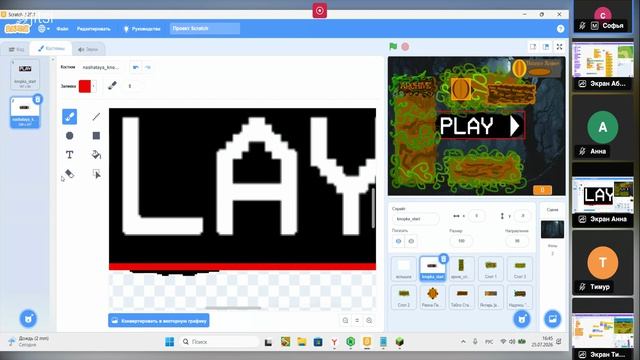Select the Eraser tool

[69, 174]
